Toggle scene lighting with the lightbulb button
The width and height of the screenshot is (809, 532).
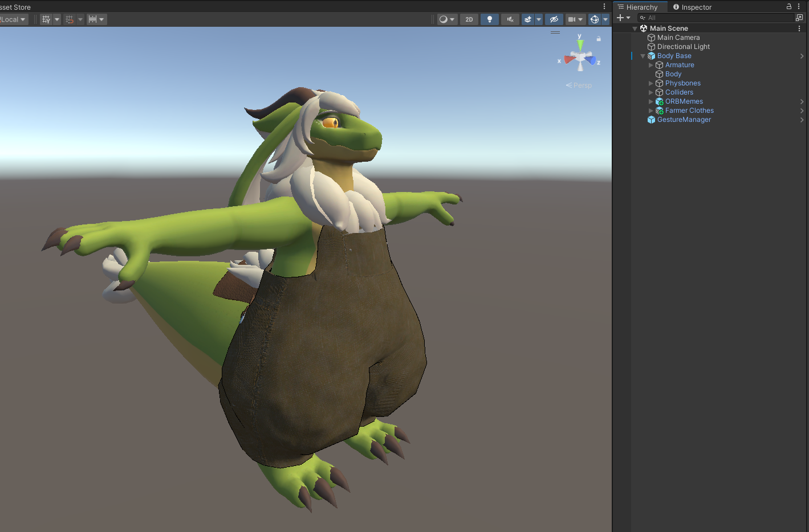(x=490, y=19)
